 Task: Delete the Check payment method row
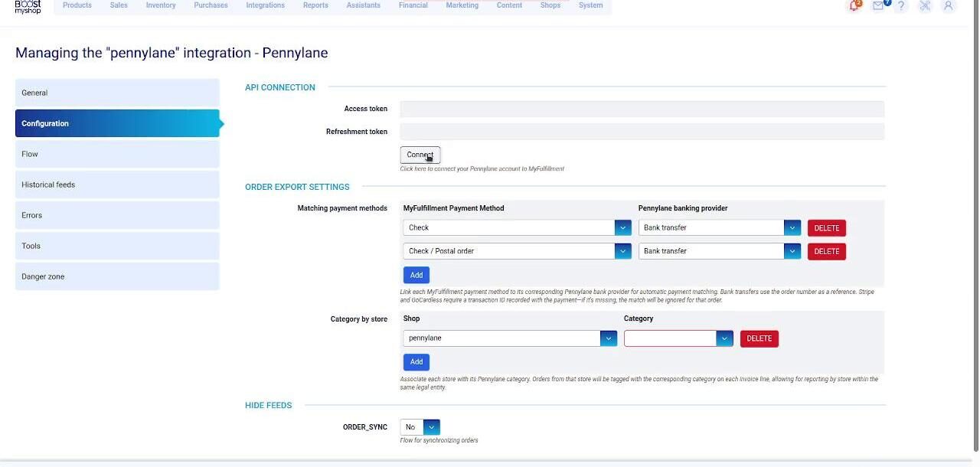827,228
